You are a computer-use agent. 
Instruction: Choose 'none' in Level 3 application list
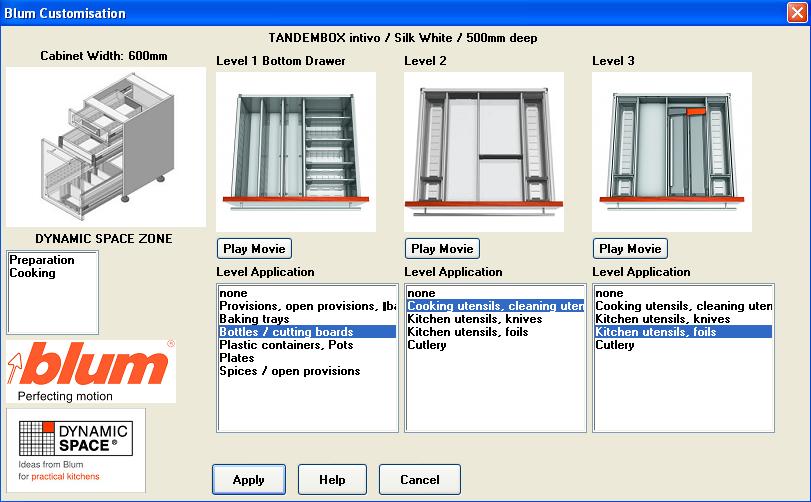pyautogui.click(x=683, y=293)
